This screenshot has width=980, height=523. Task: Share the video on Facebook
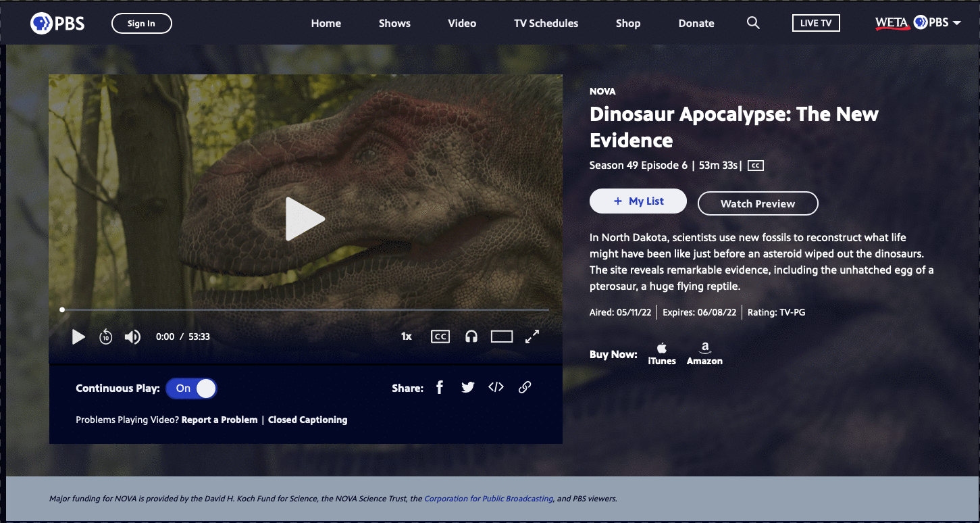pyautogui.click(x=440, y=387)
